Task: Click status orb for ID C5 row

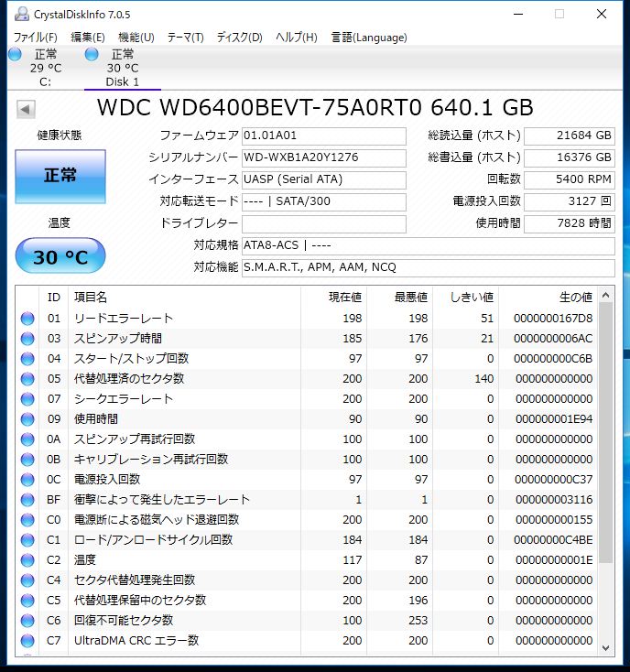Action: (27, 601)
